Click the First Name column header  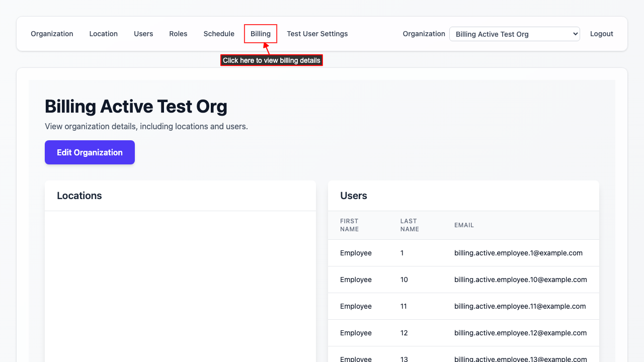pyautogui.click(x=349, y=225)
